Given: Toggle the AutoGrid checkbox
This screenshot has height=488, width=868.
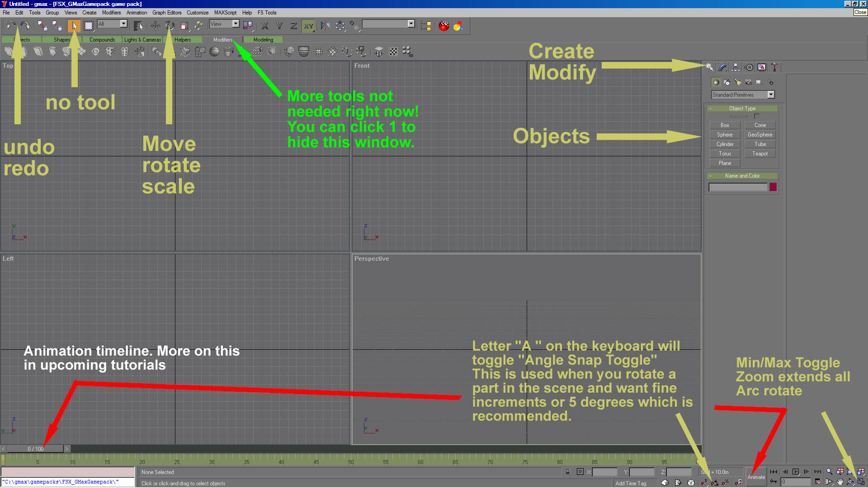Looking at the screenshot, I should [757, 117].
